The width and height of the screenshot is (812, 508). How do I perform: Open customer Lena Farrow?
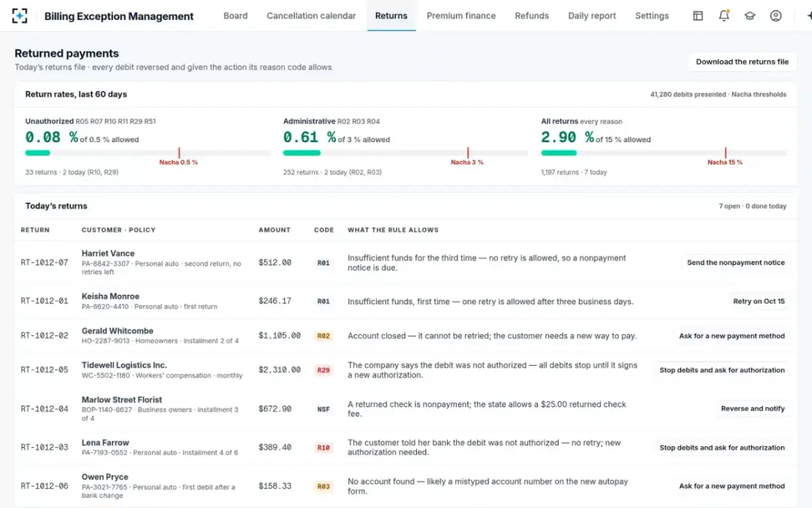[105, 443]
